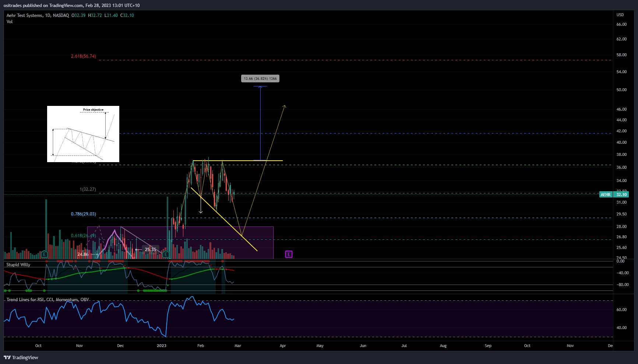Click the Mar label on time axis

point(238,346)
